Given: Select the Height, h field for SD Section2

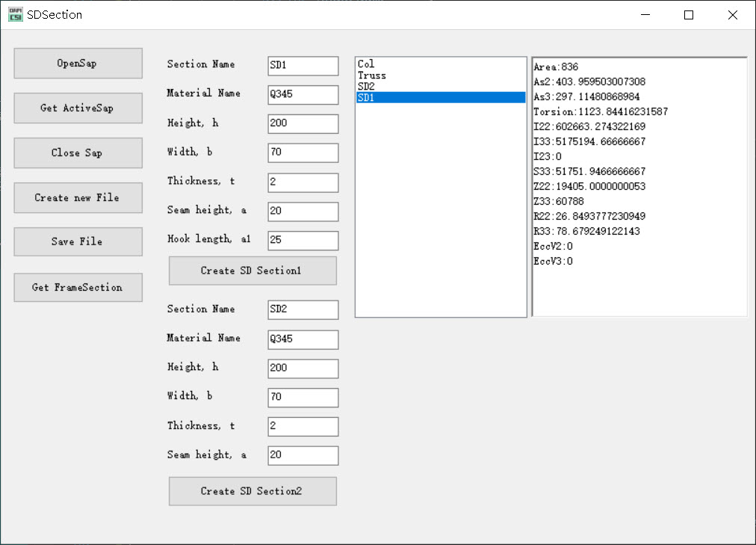Looking at the screenshot, I should point(303,369).
